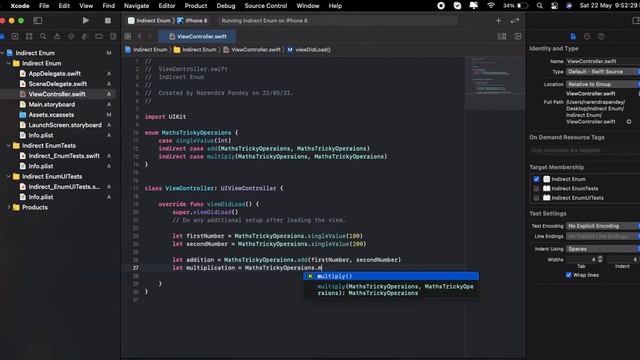
Task: Open Control Center in menu bar
Action: tap(554, 6)
